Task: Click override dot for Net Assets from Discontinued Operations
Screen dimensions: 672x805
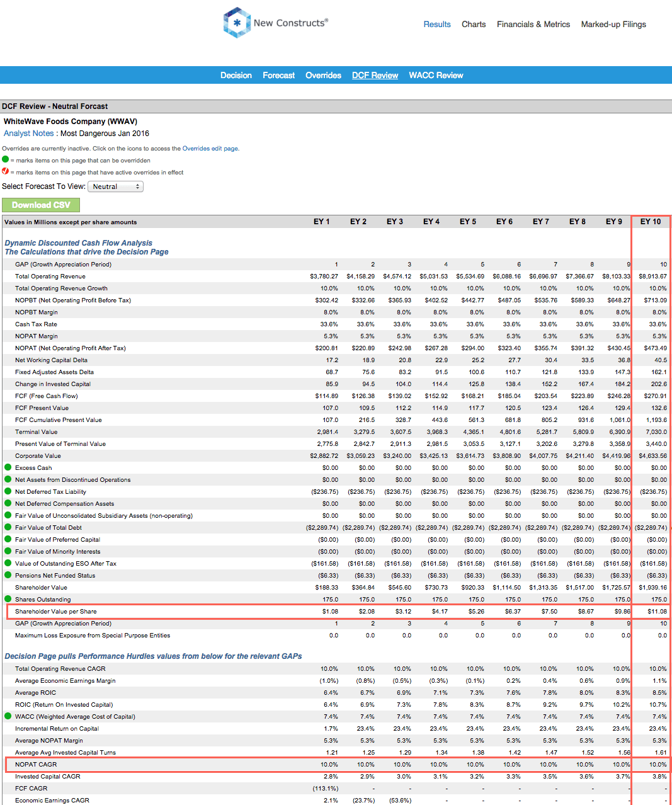Action: point(8,479)
